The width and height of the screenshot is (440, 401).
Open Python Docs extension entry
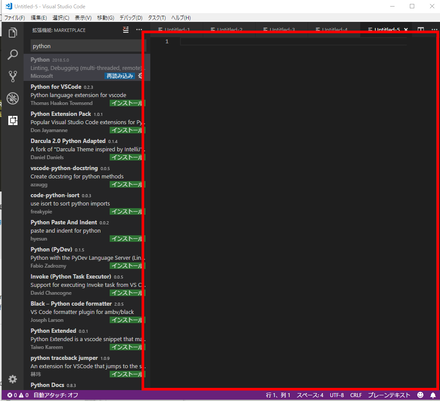[87, 385]
